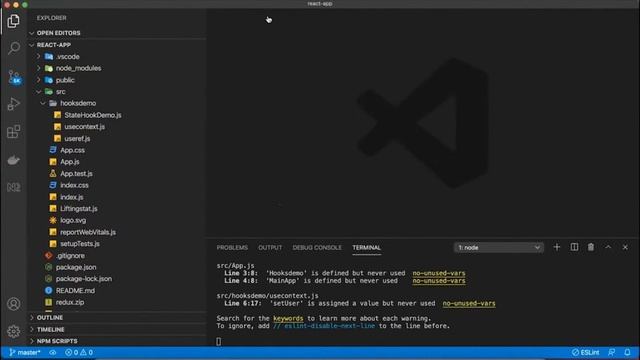Click the master branch indicator in status bar
The width and height of the screenshot is (640, 360).
click(x=25, y=352)
